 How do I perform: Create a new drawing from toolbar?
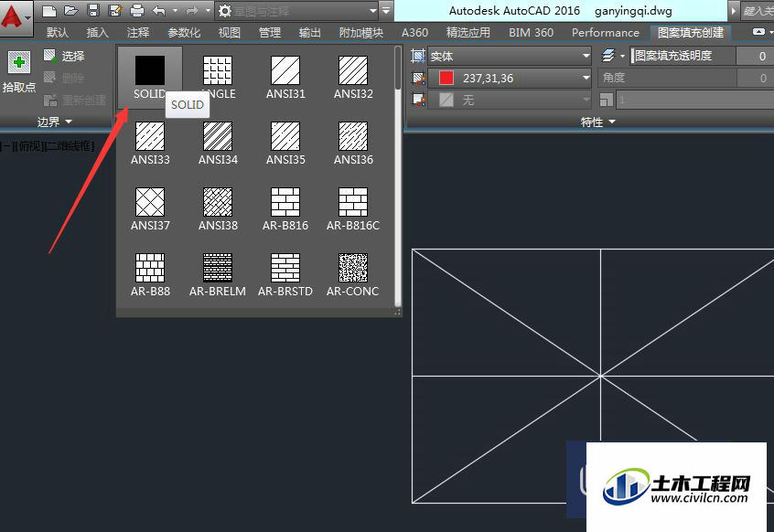[x=49, y=11]
